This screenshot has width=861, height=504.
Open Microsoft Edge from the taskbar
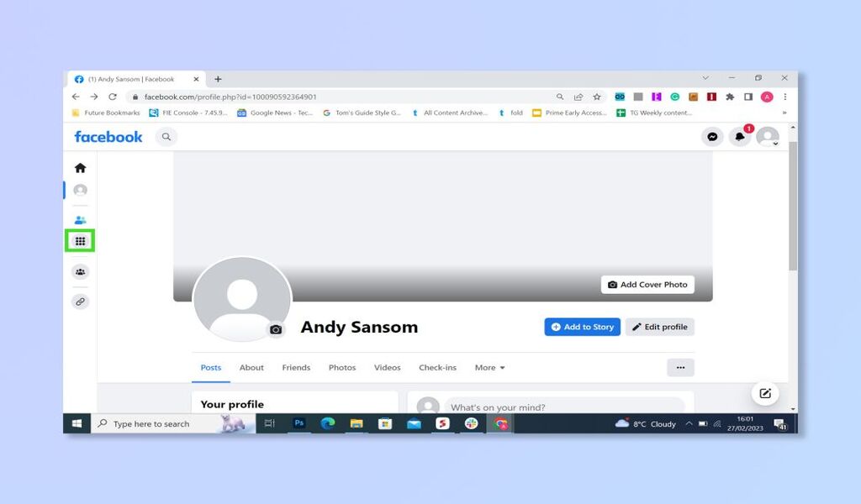[x=328, y=423]
